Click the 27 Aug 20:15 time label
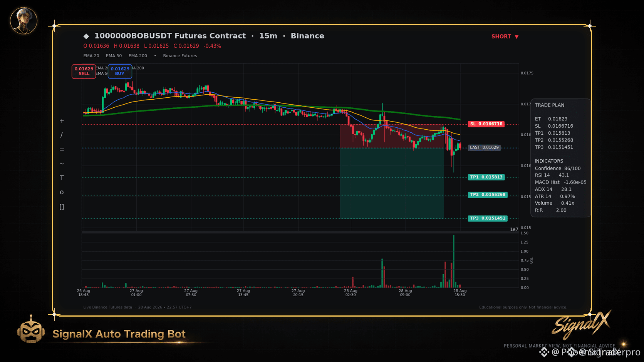The height and width of the screenshot is (362, 644). tap(298, 293)
